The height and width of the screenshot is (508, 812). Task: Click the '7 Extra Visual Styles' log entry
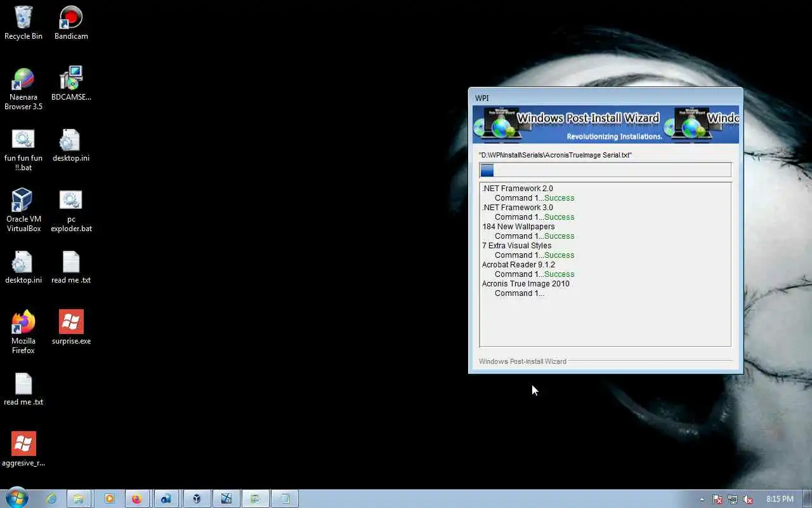click(x=516, y=246)
